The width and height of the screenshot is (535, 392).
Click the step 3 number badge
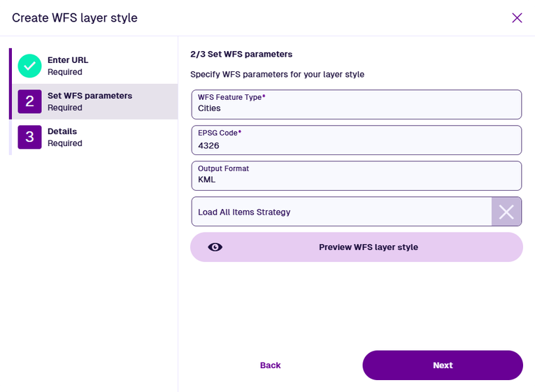(29, 137)
